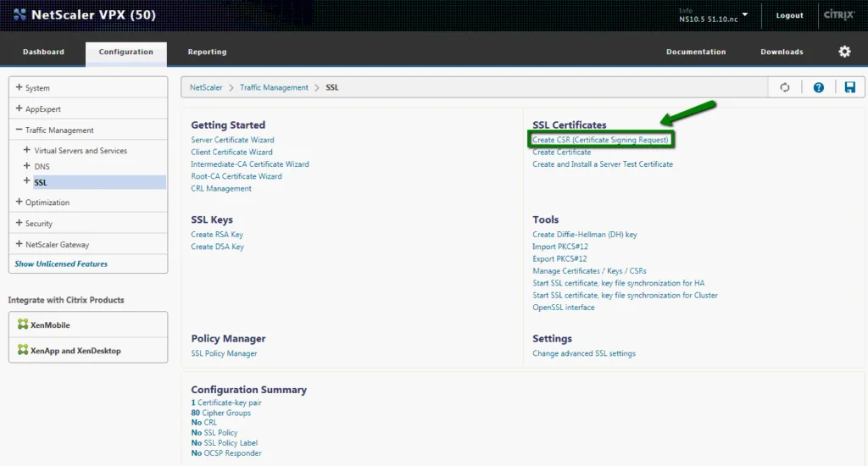The width and height of the screenshot is (868, 466).
Task: Click NetScaler in the breadcrumb
Action: click(206, 87)
